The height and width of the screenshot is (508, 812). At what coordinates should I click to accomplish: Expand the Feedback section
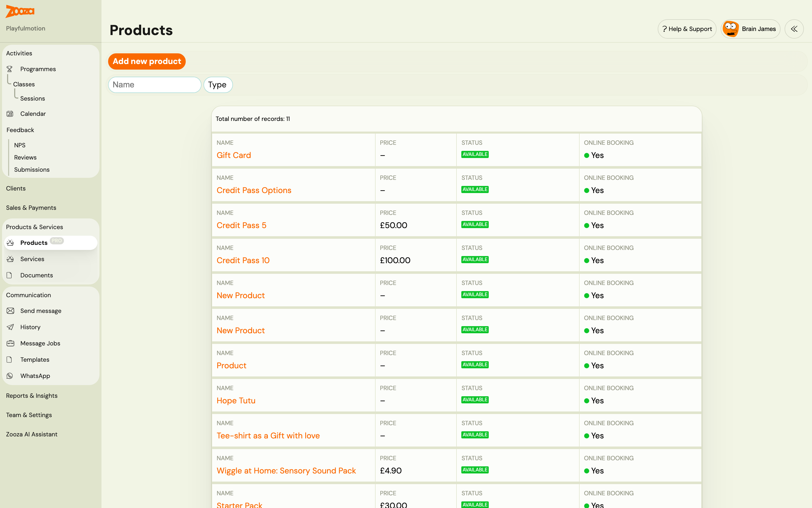coord(20,130)
